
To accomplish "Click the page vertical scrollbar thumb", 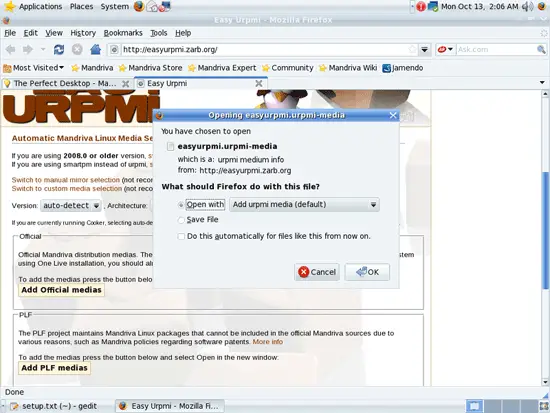I will click(x=545, y=231).
